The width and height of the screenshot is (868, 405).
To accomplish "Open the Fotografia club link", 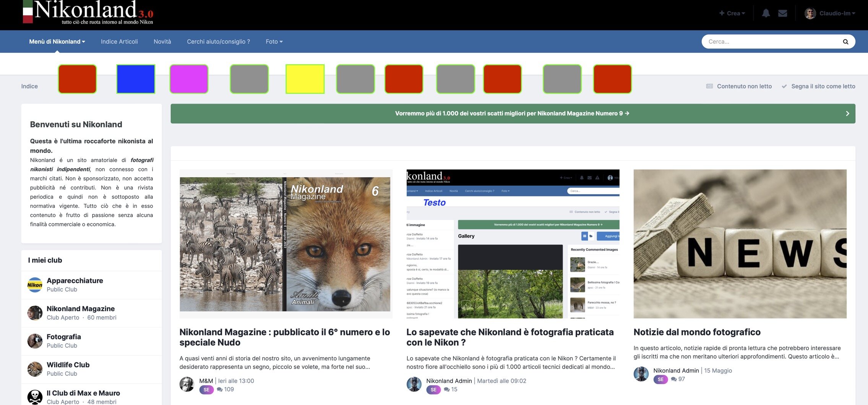I will [64, 337].
